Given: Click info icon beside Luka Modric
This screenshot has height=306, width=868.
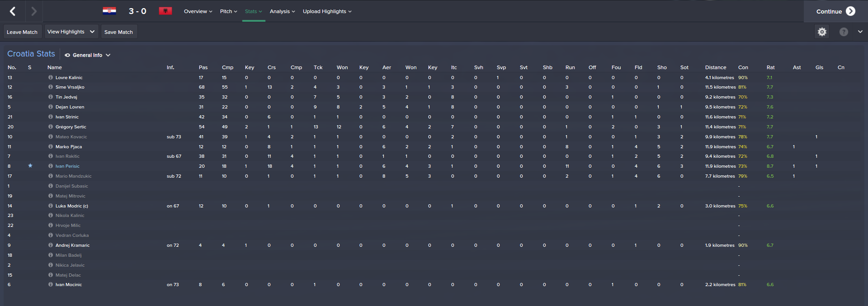Looking at the screenshot, I should pos(51,206).
